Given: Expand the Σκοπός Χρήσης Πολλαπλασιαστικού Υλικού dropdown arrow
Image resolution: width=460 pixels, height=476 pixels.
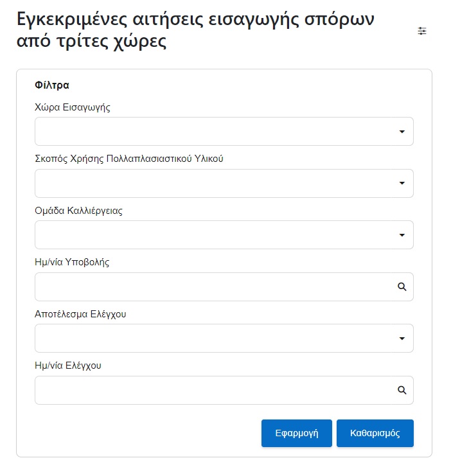Looking at the screenshot, I should (402, 183).
